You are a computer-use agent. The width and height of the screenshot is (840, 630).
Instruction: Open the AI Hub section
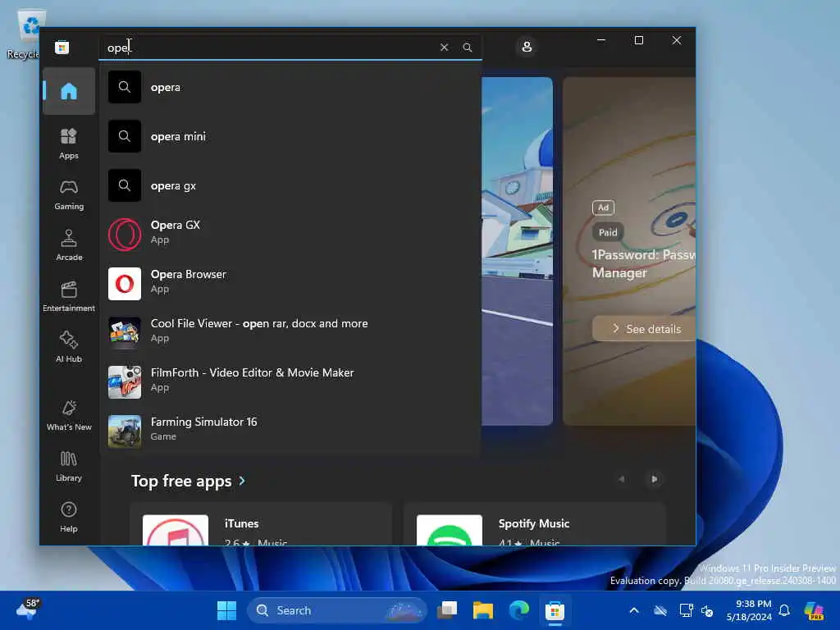tap(69, 347)
